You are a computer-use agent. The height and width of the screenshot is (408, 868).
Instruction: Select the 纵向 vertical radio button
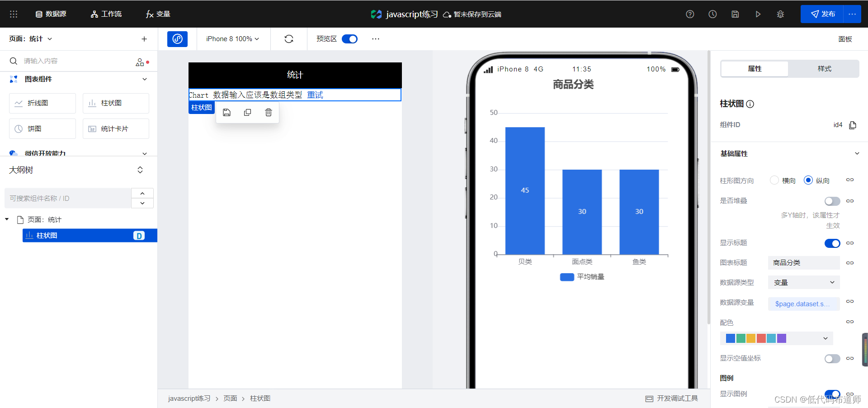coord(808,180)
